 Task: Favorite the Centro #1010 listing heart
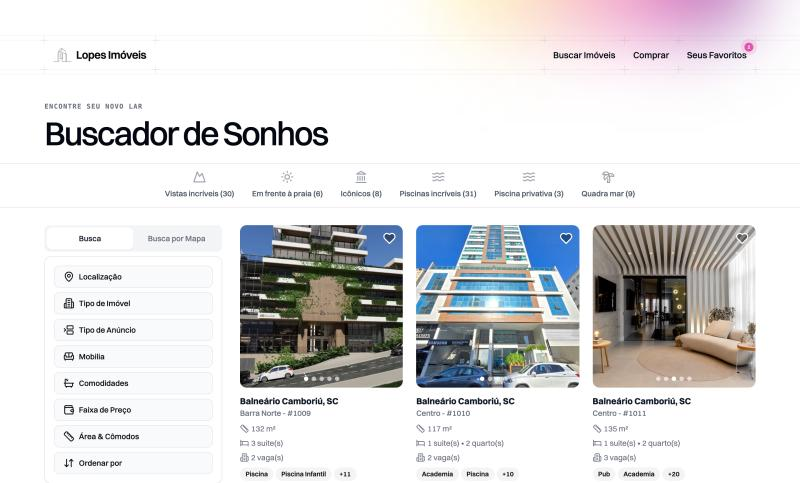click(566, 238)
